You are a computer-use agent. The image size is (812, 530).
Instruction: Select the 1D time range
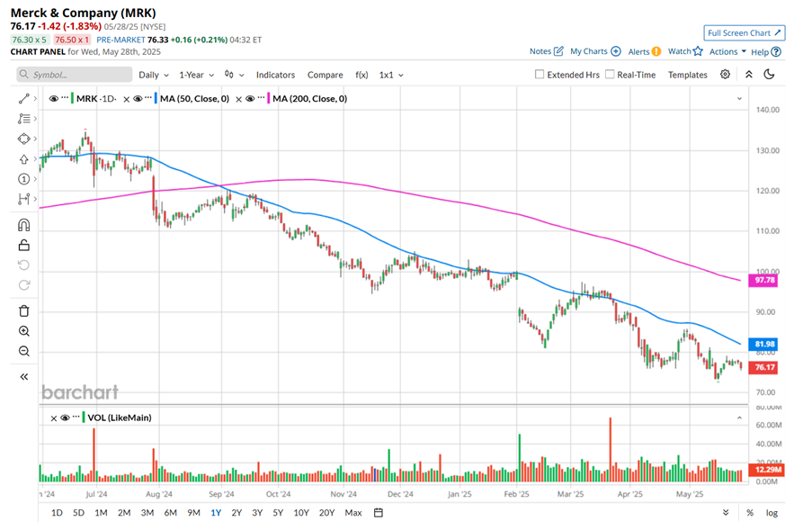pyautogui.click(x=57, y=512)
